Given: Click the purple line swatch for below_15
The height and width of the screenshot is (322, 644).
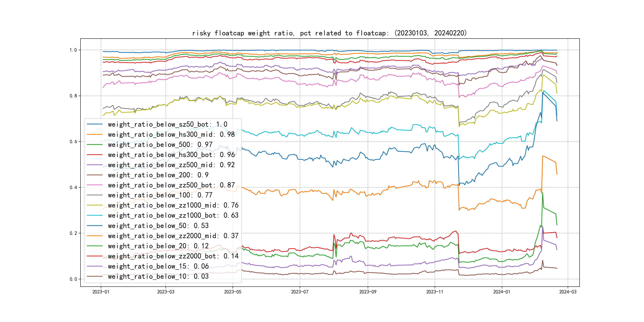Looking at the screenshot, I should click(94, 266).
